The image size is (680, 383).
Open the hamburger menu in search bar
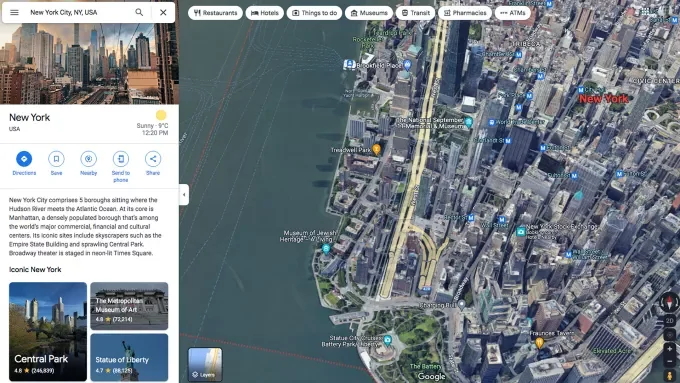(x=14, y=13)
